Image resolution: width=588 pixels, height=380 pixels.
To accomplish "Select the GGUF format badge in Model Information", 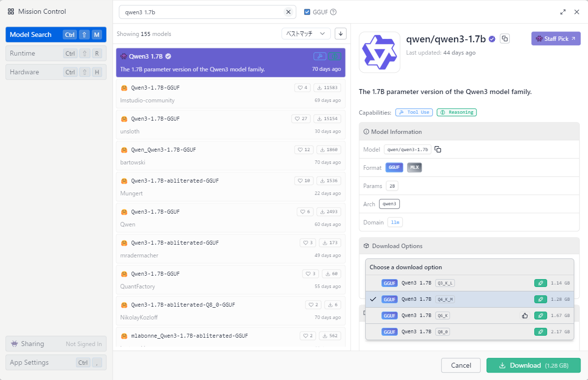I will pos(394,167).
